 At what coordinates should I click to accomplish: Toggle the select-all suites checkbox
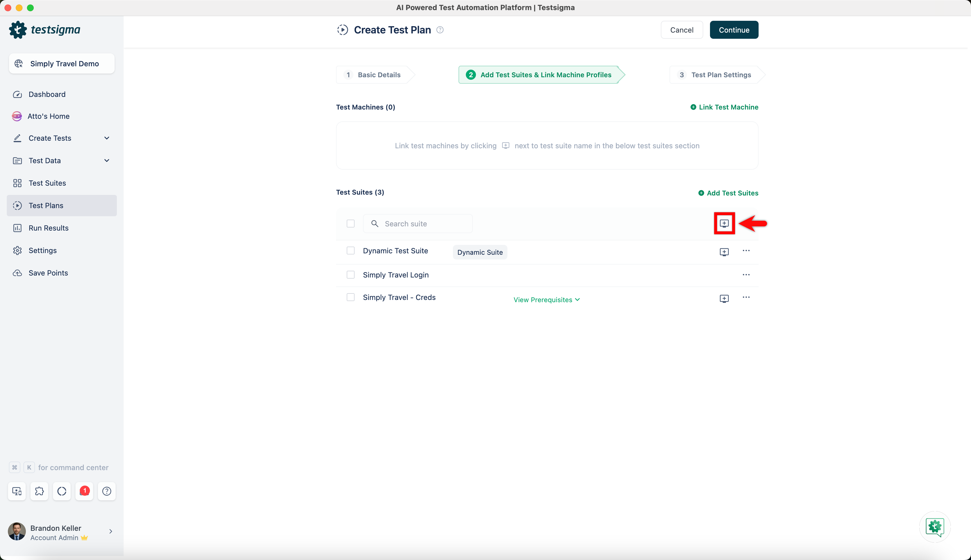[350, 224]
